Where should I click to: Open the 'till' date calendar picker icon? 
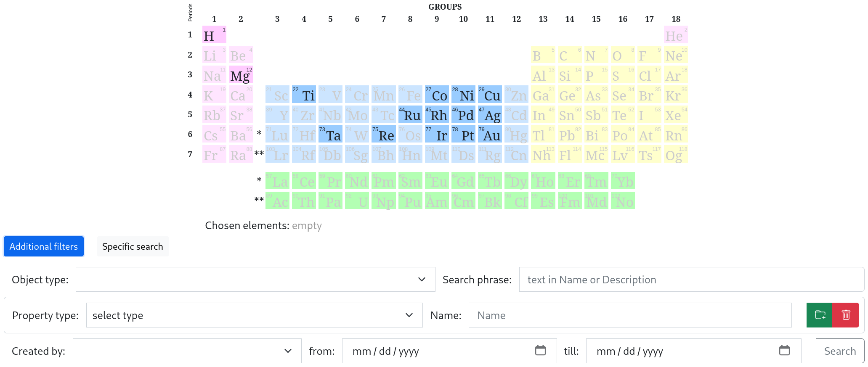click(x=784, y=350)
